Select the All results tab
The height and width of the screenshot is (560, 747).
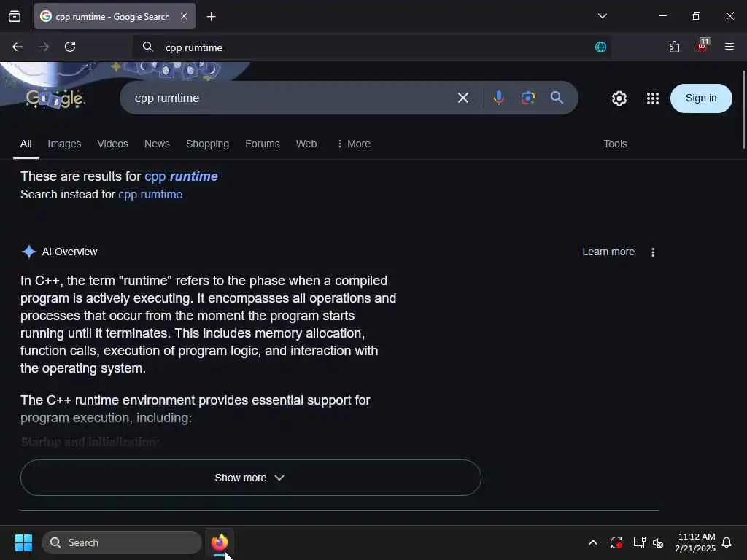tap(26, 144)
